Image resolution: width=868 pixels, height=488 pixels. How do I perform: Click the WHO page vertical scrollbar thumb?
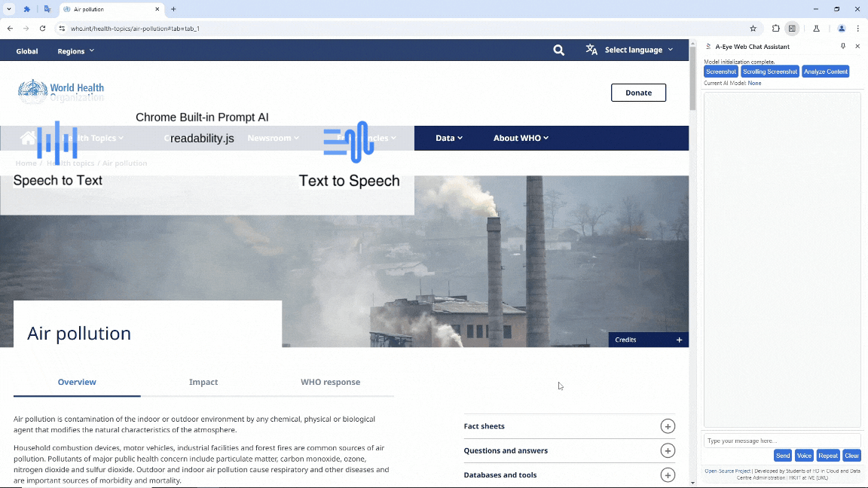(692, 78)
